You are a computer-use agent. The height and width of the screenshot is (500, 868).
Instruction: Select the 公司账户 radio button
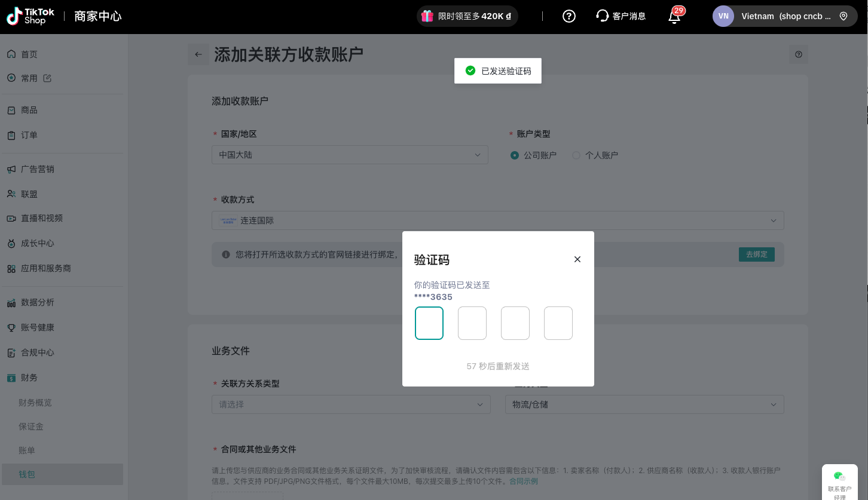pyautogui.click(x=515, y=155)
